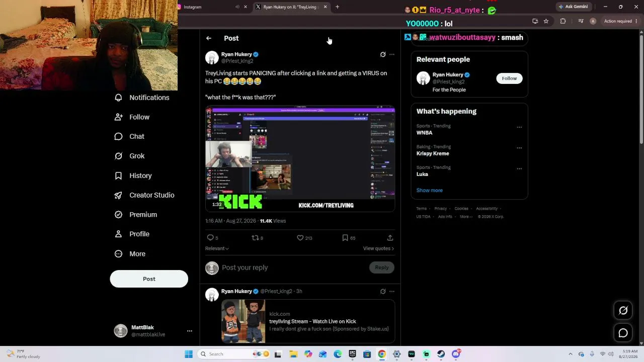Open the Windows Start menu
The height and width of the screenshot is (362, 644).
click(189, 354)
